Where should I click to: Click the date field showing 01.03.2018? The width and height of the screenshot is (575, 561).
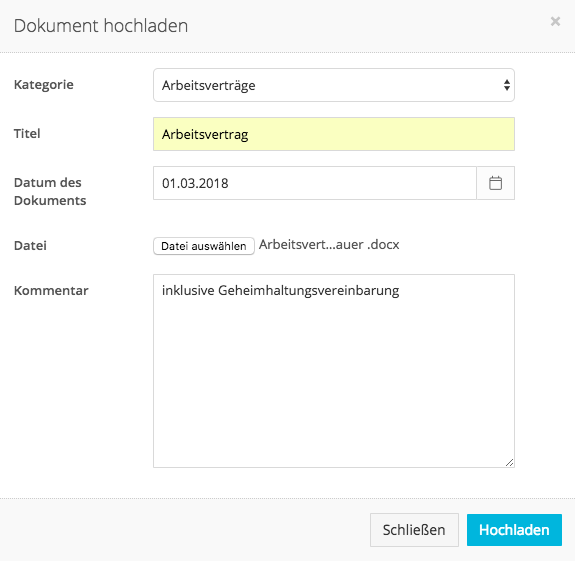pos(315,183)
